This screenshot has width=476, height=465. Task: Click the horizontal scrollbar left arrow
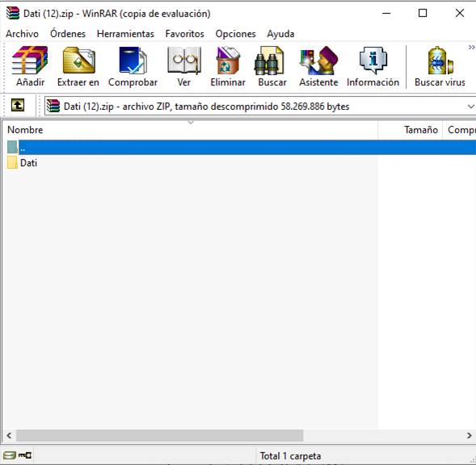coord(9,436)
